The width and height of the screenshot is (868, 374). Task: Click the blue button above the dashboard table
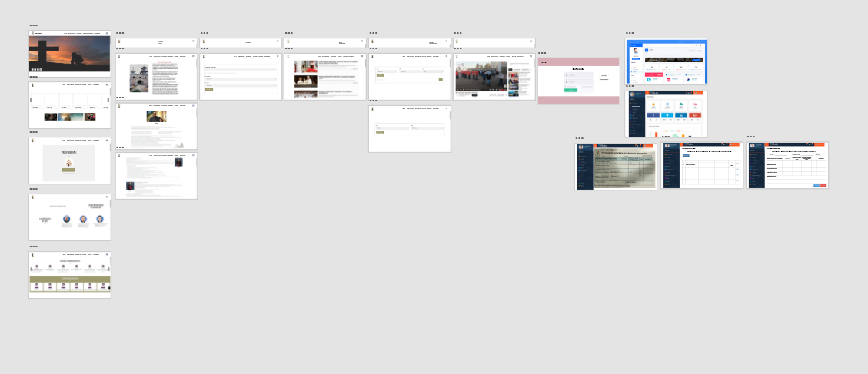pyautogui.click(x=686, y=155)
